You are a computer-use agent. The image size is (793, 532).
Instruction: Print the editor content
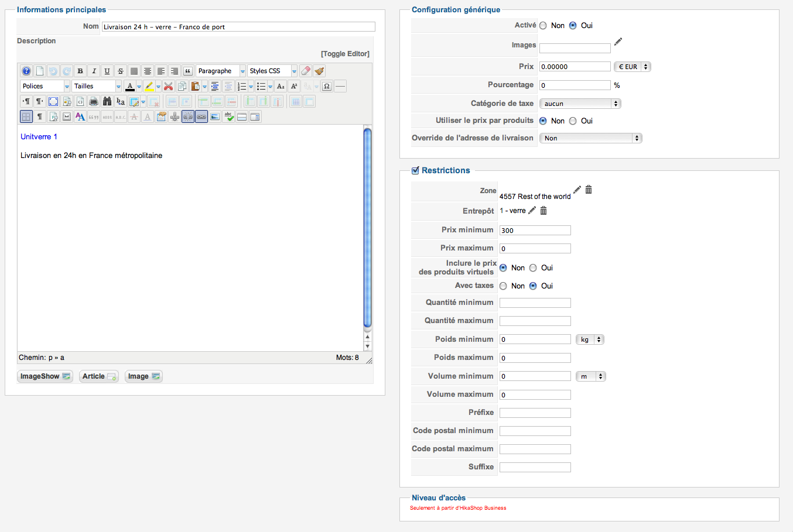(x=94, y=101)
